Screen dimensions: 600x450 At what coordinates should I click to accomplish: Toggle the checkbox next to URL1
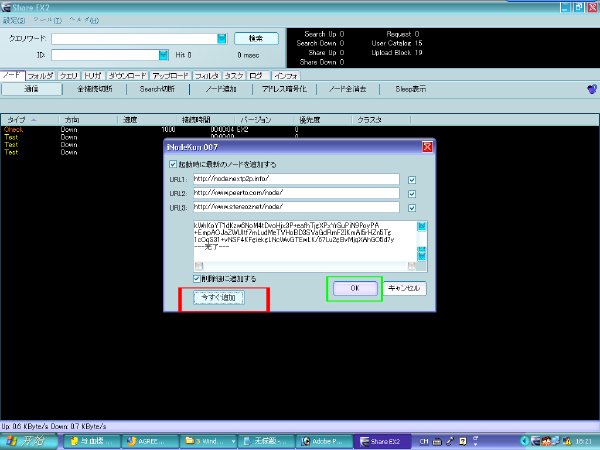pyautogui.click(x=412, y=180)
